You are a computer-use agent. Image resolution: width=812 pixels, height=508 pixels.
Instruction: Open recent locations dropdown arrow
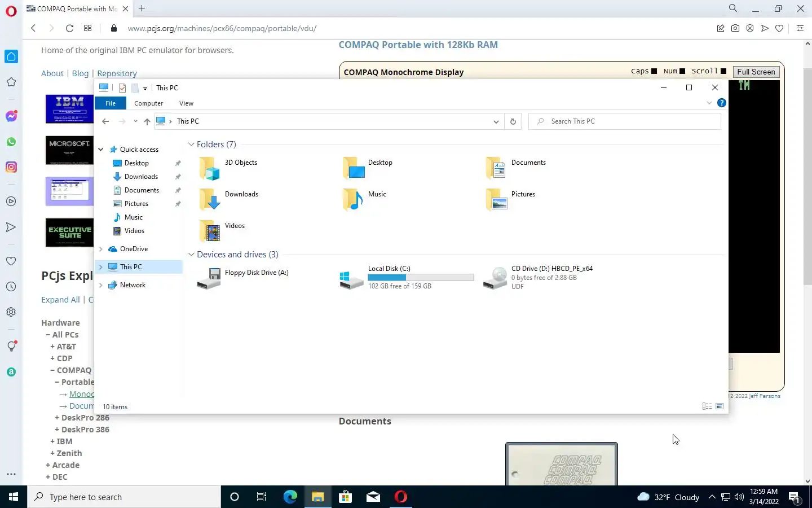tap(135, 121)
